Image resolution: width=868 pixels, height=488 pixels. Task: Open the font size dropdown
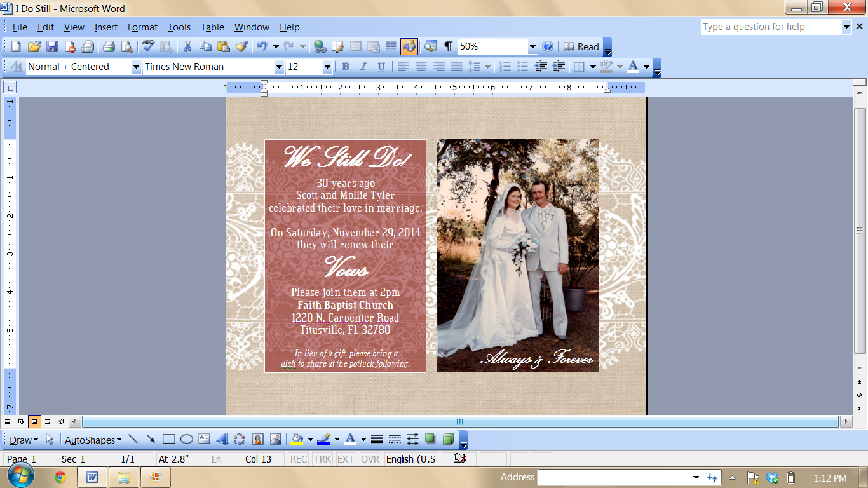(327, 67)
